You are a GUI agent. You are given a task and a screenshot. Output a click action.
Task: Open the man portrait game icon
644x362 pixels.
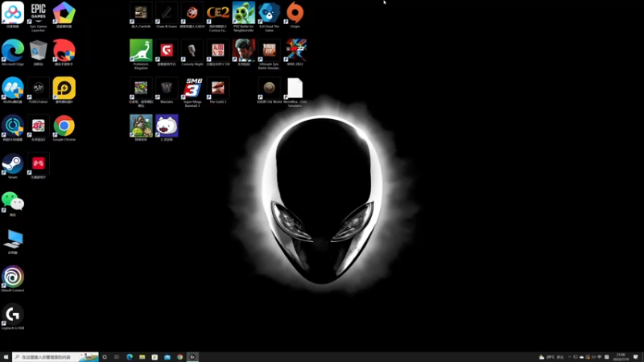[244, 51]
